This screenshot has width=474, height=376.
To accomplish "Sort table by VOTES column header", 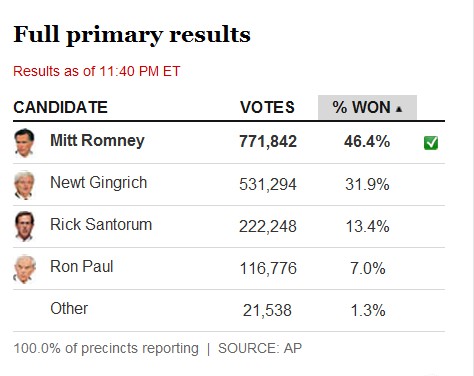I will [x=267, y=107].
